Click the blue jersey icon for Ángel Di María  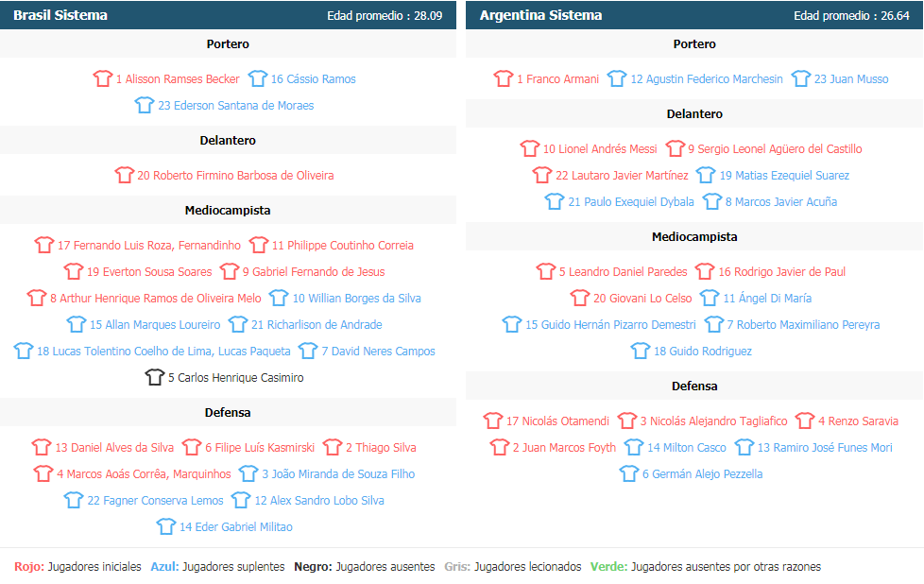(x=710, y=299)
